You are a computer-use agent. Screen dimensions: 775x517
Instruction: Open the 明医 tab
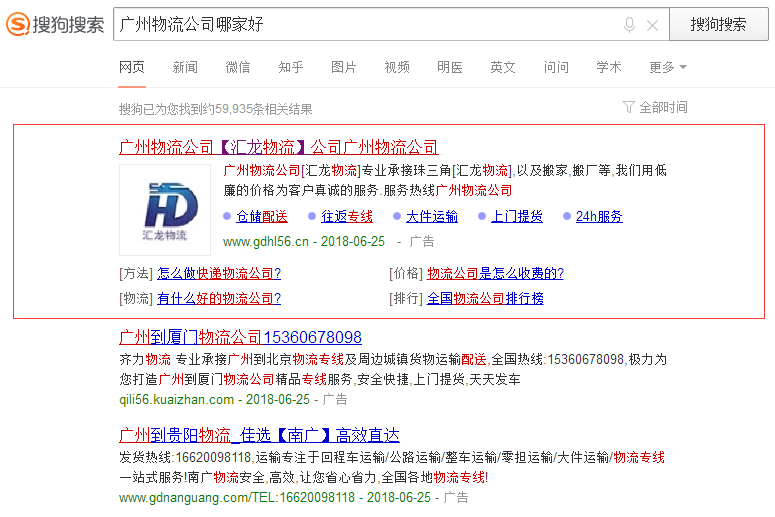[450, 67]
